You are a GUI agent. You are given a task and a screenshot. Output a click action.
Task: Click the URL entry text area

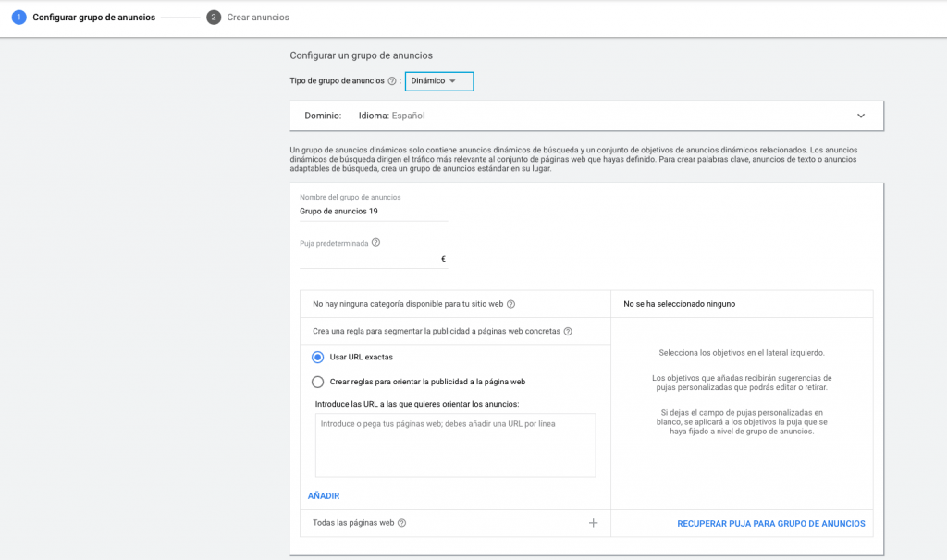click(x=455, y=444)
